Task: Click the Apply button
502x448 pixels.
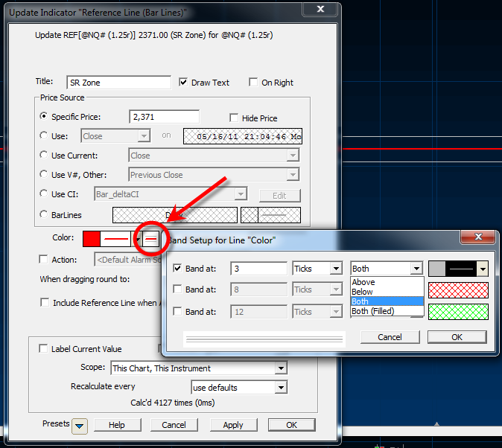Action: coord(233,425)
